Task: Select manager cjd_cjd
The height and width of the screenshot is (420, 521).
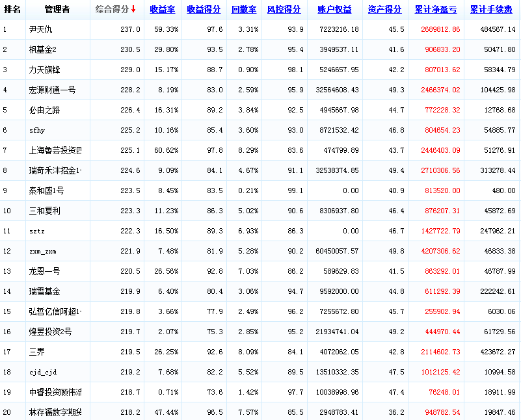Action: point(43,372)
